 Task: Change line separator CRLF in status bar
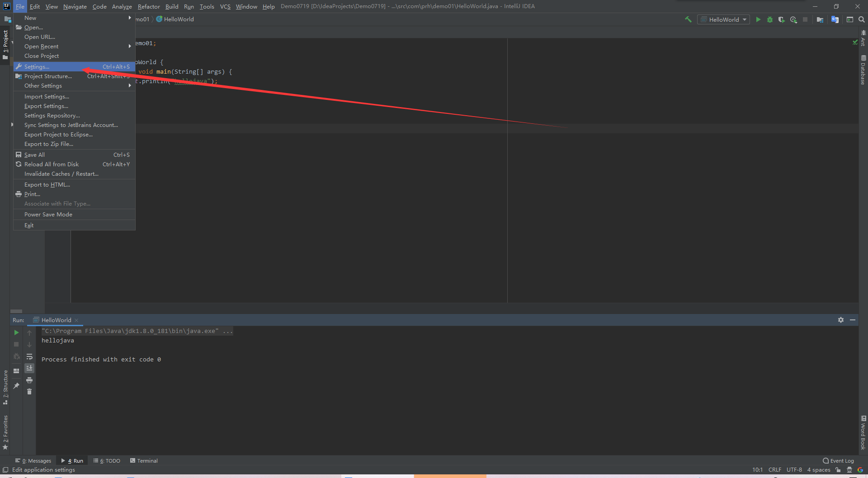click(x=775, y=470)
